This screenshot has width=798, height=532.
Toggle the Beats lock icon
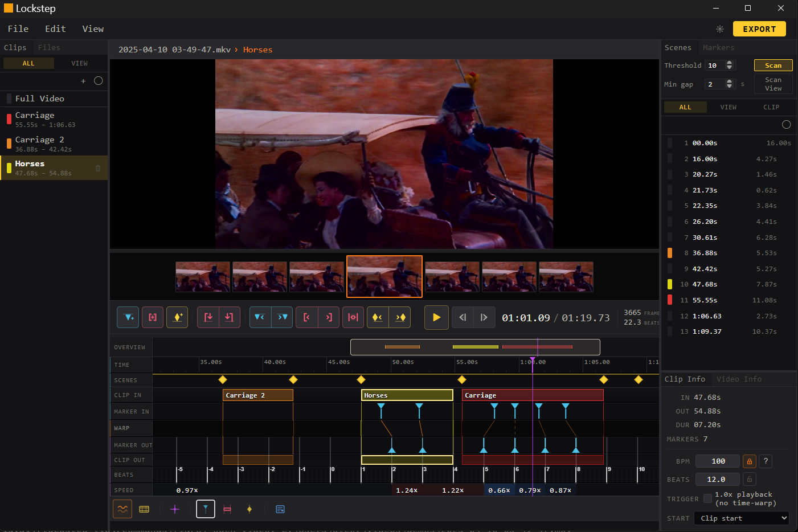(x=750, y=480)
